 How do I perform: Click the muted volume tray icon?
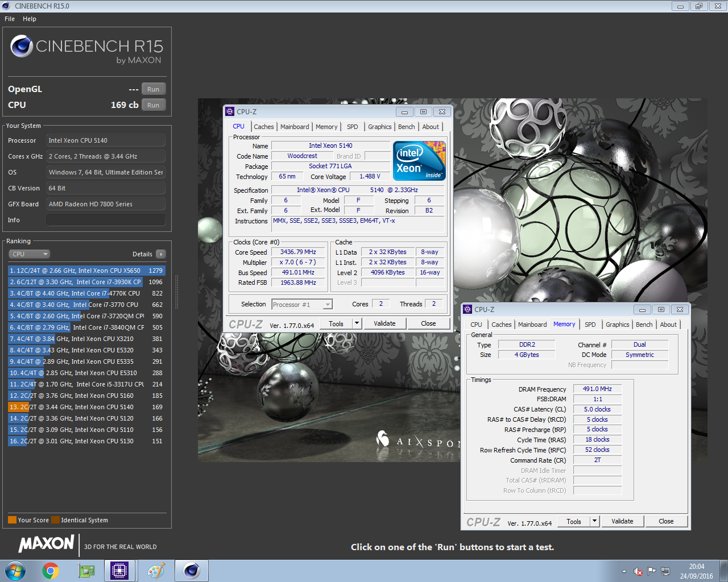point(638,571)
